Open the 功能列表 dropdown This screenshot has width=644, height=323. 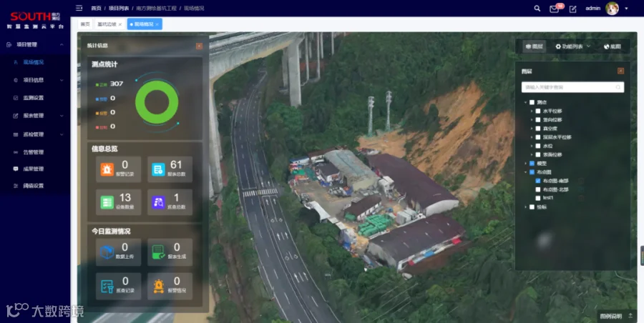[x=573, y=46]
